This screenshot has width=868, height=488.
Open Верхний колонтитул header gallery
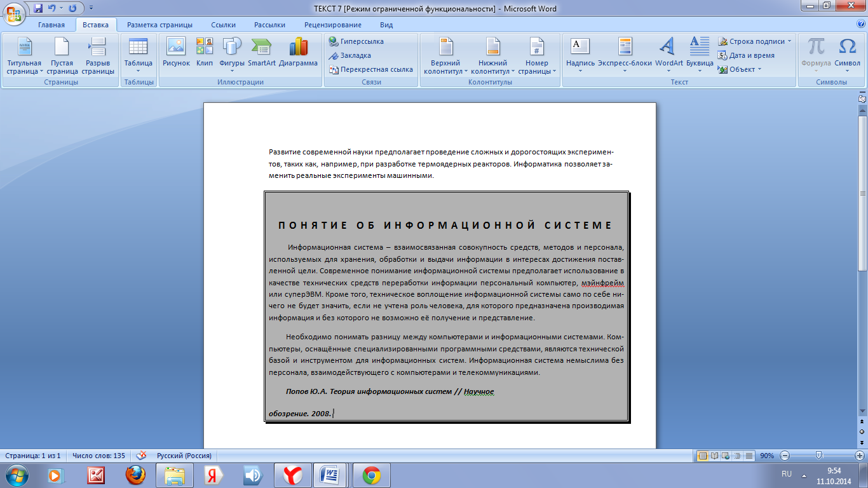coord(445,55)
